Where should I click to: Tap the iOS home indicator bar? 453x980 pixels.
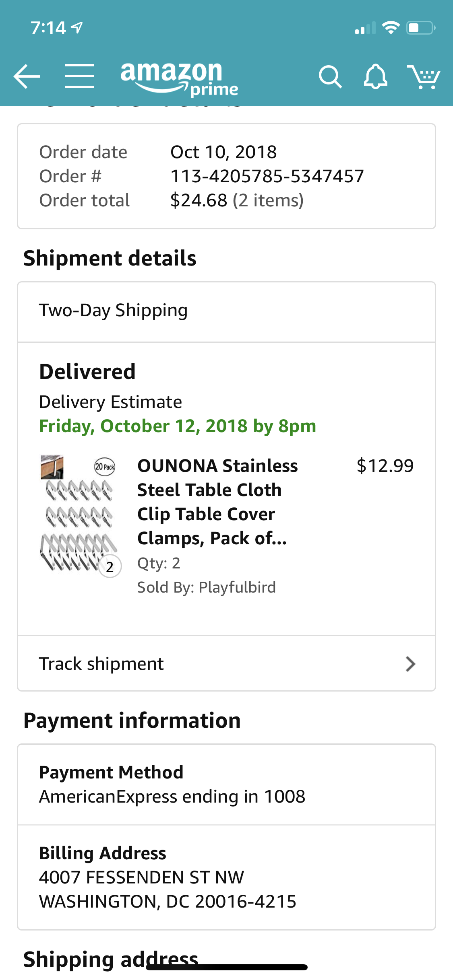tap(226, 967)
